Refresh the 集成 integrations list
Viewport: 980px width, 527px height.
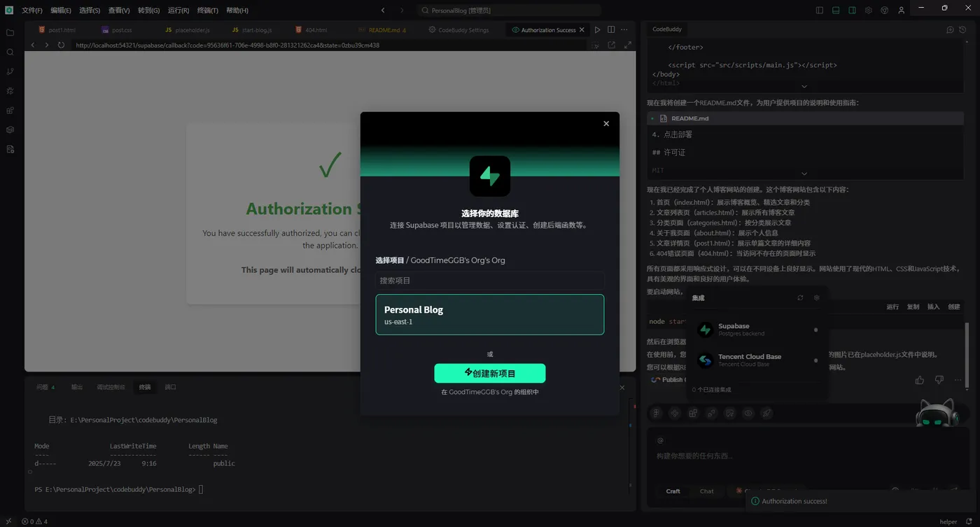[x=800, y=297]
